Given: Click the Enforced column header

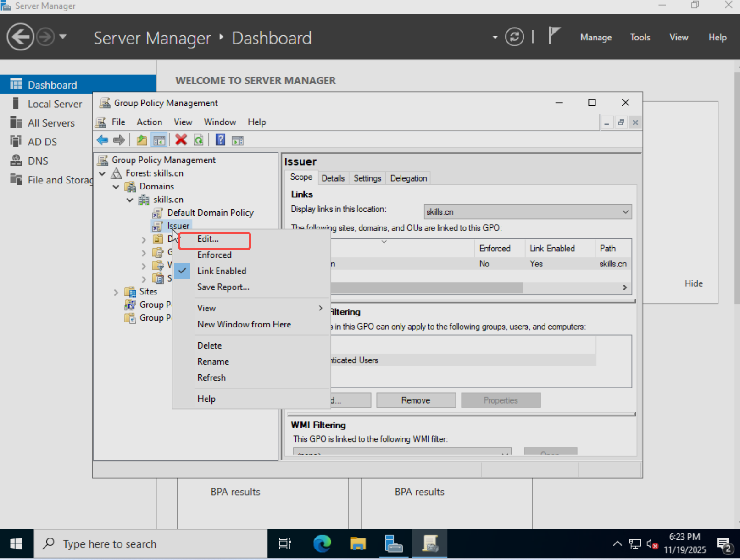Looking at the screenshot, I should tap(499, 248).
